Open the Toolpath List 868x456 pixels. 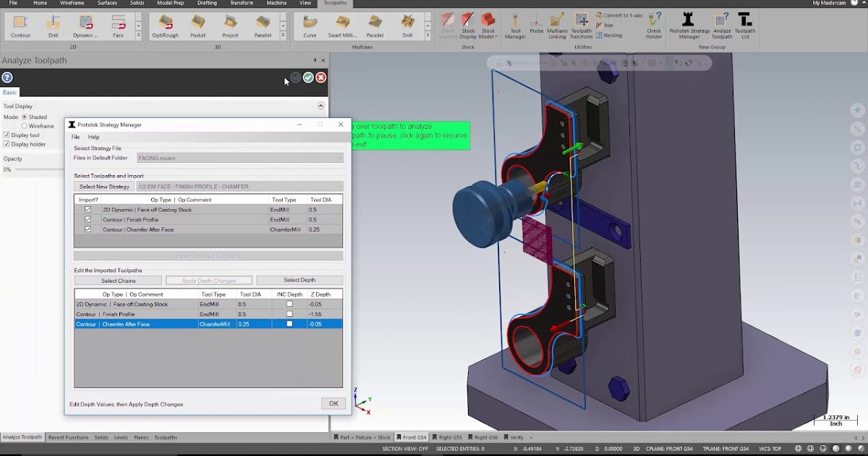tap(744, 26)
